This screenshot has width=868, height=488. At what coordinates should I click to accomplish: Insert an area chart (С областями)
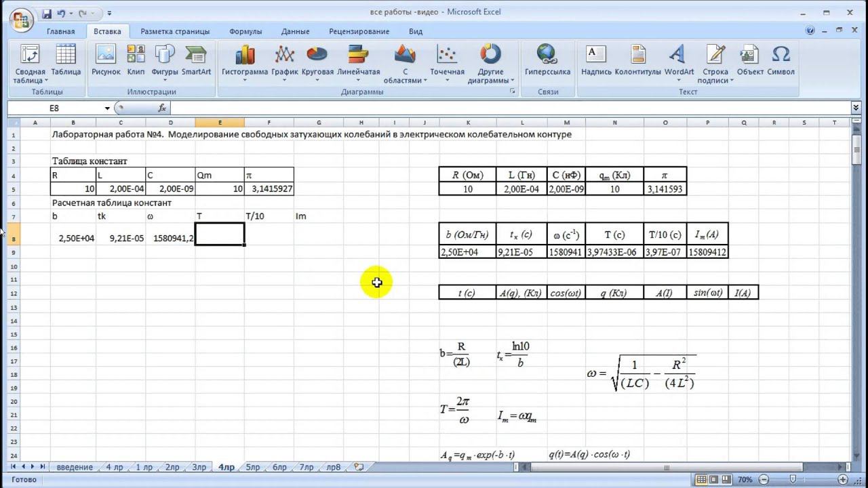point(405,64)
